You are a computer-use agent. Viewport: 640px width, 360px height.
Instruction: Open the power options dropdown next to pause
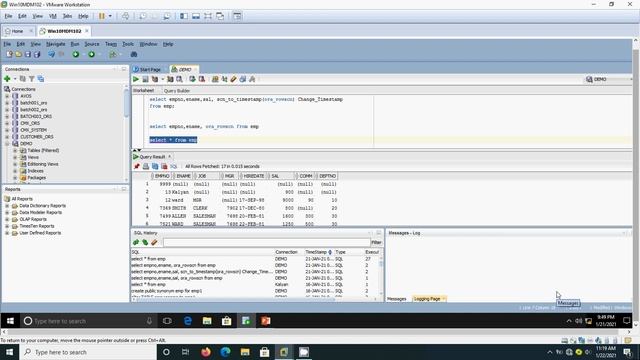coord(110,16)
